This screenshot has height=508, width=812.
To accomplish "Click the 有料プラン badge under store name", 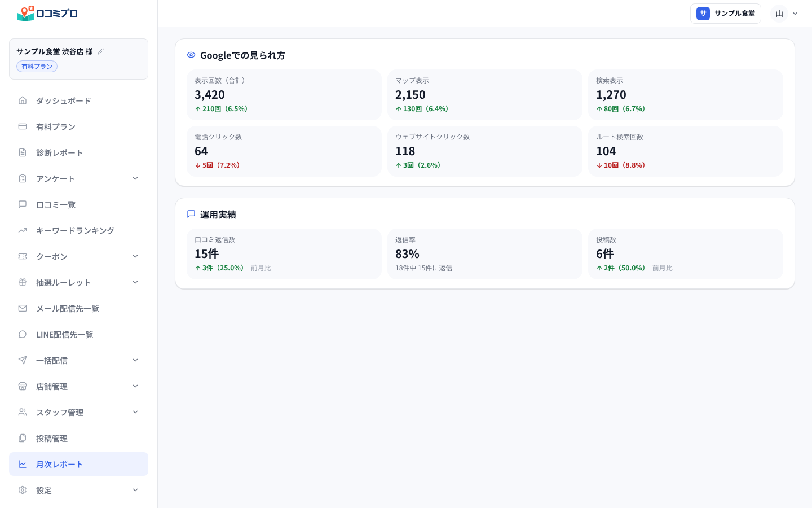I will [37, 67].
